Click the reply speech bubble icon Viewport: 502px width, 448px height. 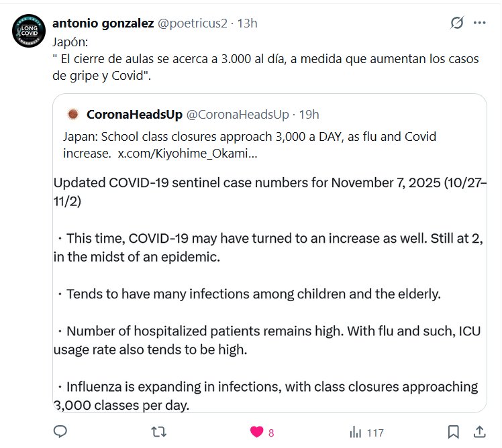tap(60, 431)
